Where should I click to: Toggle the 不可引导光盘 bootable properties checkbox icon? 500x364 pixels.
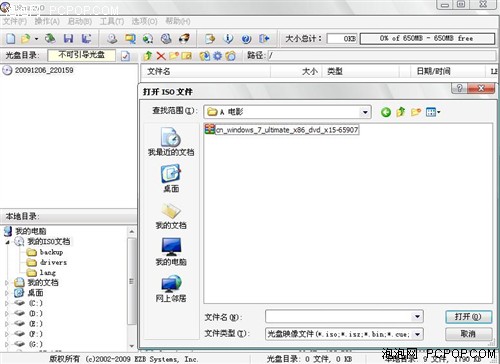click(x=125, y=56)
